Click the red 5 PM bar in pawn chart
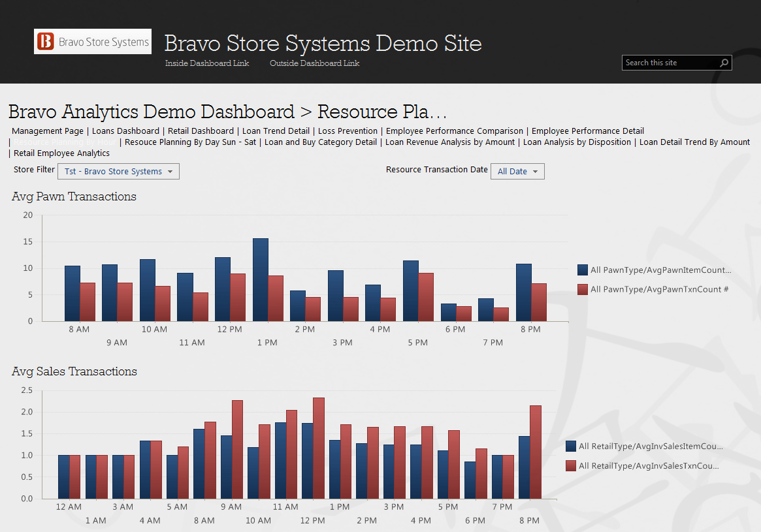Screen dimensions: 761x532 pyautogui.click(x=426, y=297)
